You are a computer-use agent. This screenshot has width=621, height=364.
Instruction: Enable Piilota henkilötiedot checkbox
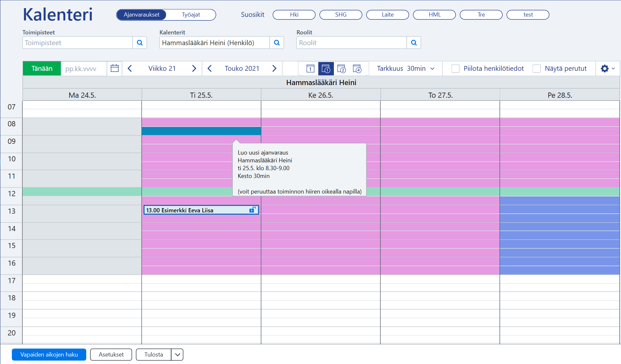pos(455,69)
